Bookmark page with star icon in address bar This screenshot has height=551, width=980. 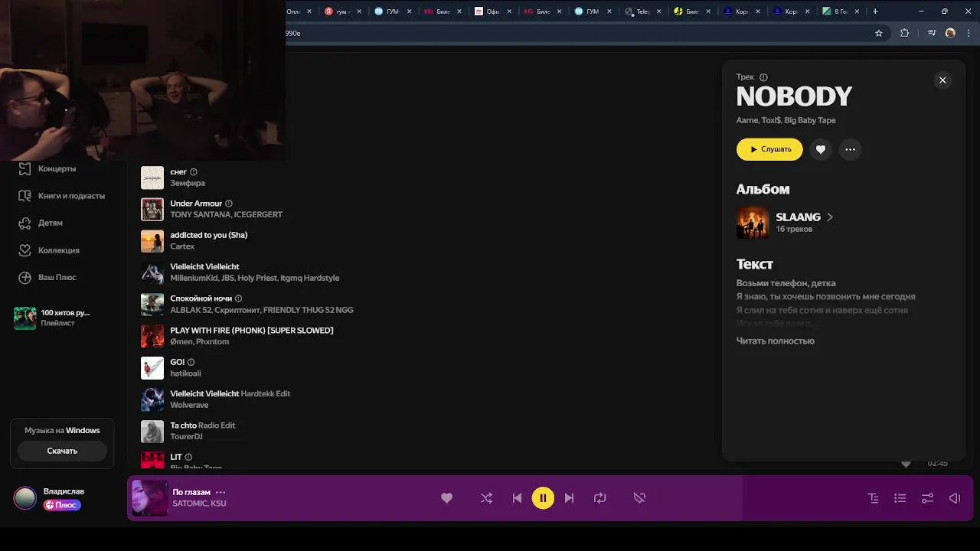[x=879, y=33]
